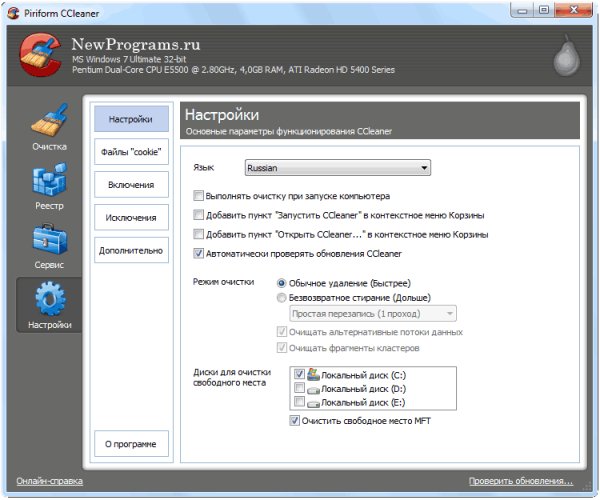Screen dimensions: 600x500
Task: Open the Язык language dropdown
Action: tap(338, 168)
